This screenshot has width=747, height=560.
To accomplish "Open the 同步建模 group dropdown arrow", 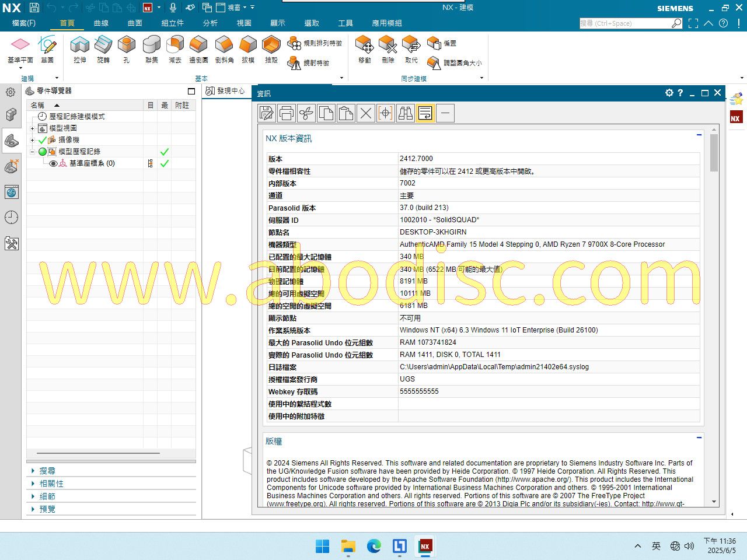I will pos(481,78).
